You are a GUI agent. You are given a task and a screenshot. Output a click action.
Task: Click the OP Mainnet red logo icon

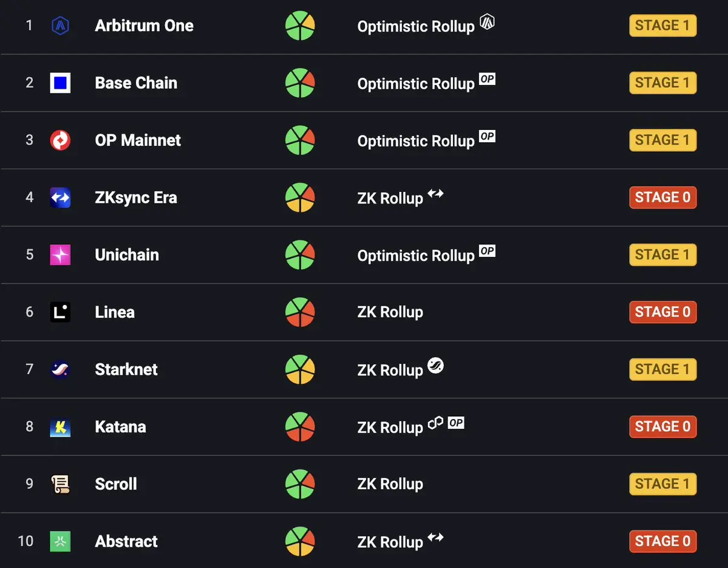[x=60, y=140]
